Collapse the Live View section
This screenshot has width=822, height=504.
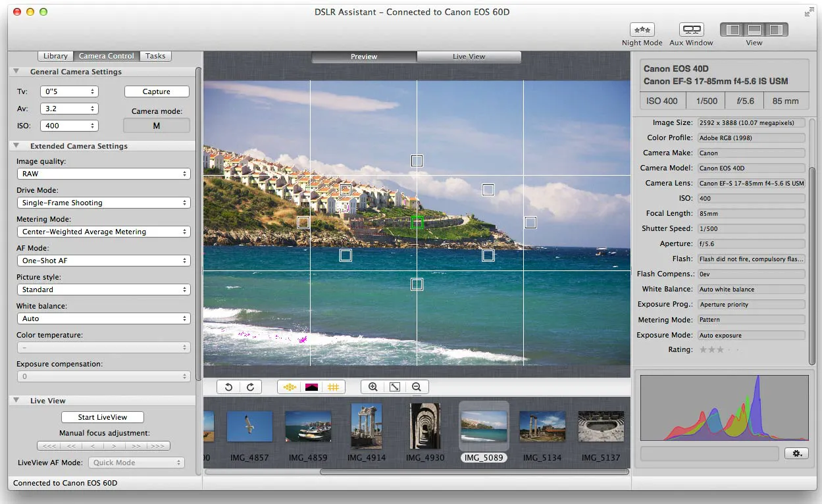coord(16,401)
